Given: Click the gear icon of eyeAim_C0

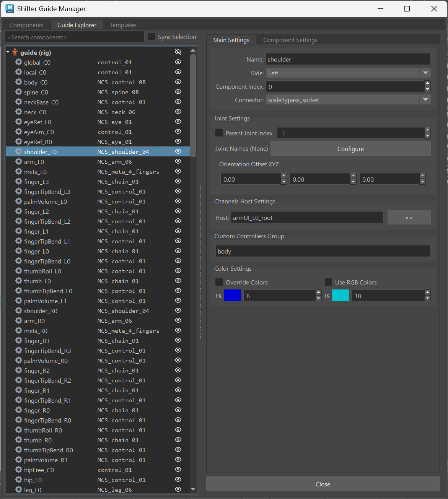Looking at the screenshot, I should pyautogui.click(x=18, y=132).
